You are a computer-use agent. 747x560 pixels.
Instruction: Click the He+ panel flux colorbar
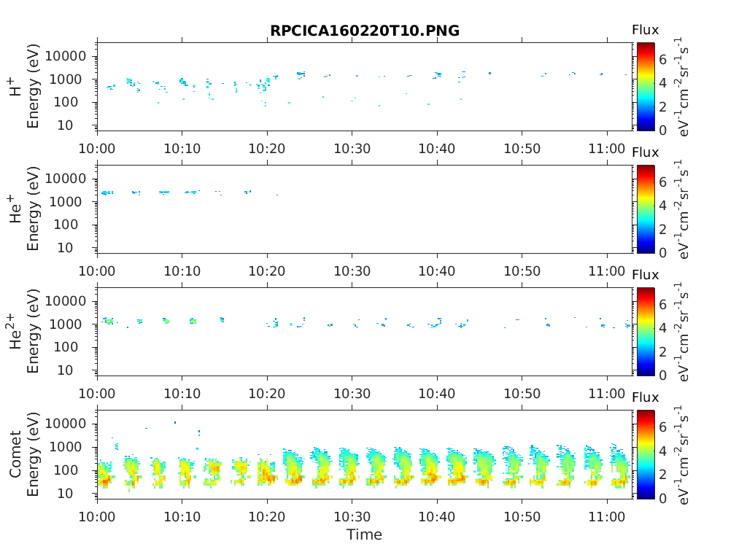click(x=646, y=209)
